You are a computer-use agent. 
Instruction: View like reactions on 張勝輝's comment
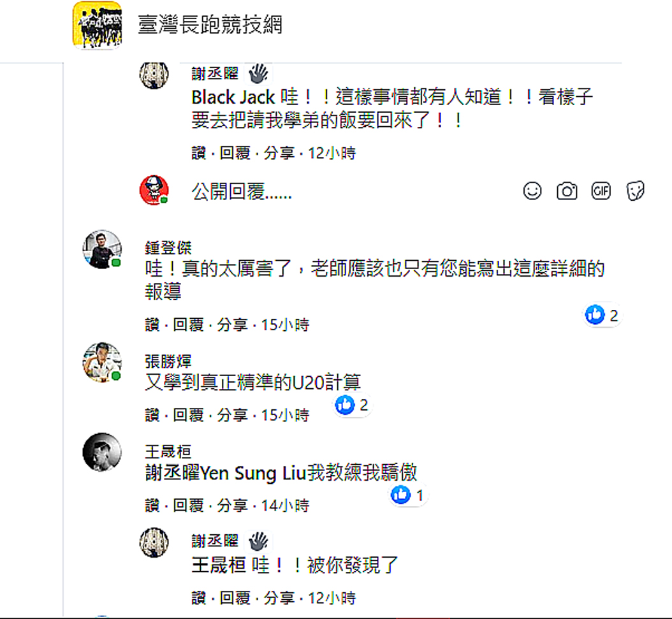pos(352,405)
